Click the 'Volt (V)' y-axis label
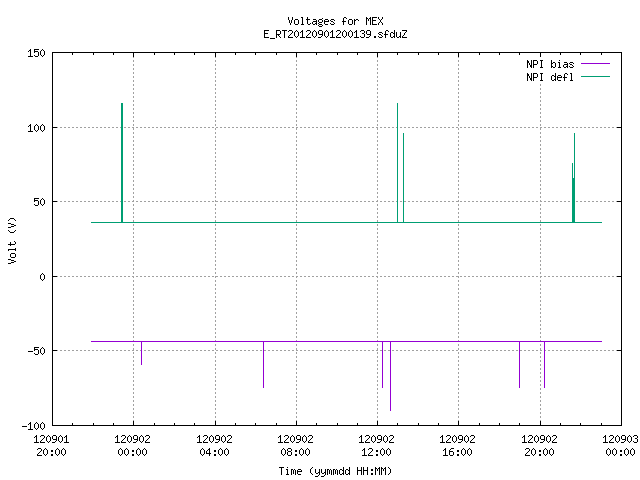 (12, 240)
